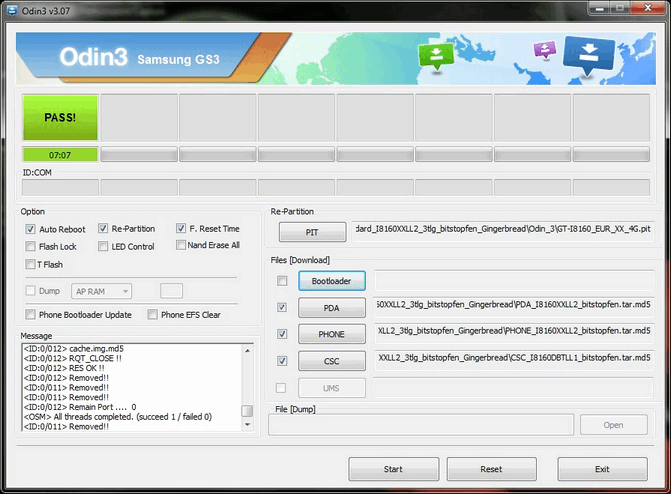Click the first ID:COM port box
The image size is (671, 494).
(60, 187)
